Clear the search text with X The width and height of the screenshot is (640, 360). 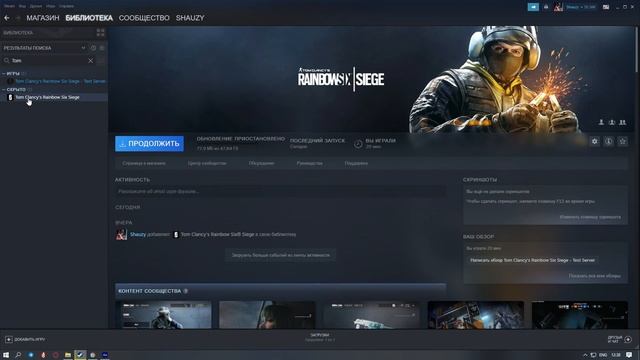tap(91, 60)
